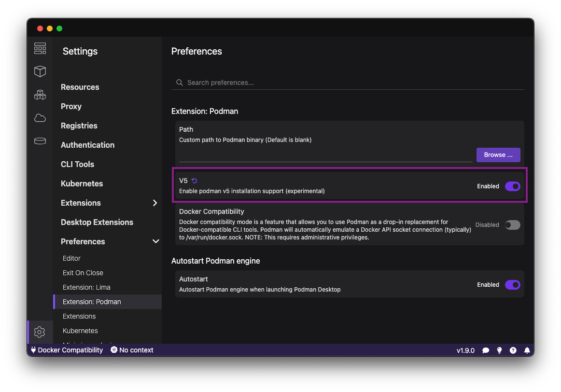Open notifications bell in status bar
Image resolution: width=561 pixels, height=392 pixels.
(x=527, y=350)
